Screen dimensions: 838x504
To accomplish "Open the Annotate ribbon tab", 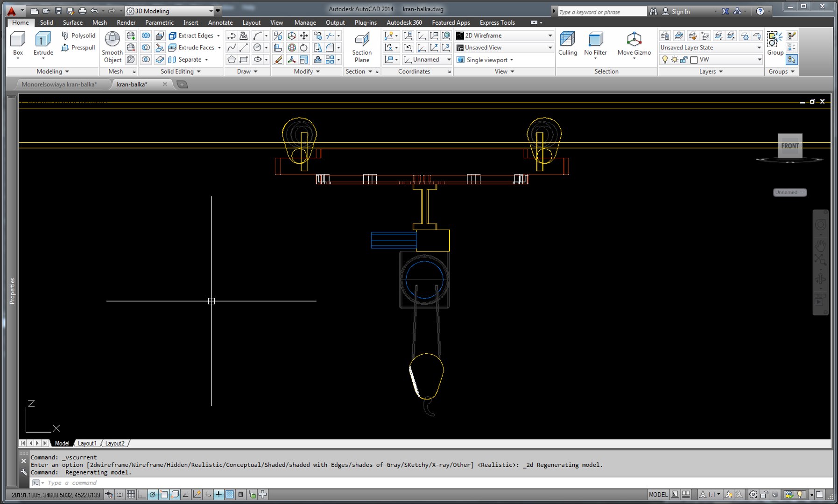I will [220, 22].
